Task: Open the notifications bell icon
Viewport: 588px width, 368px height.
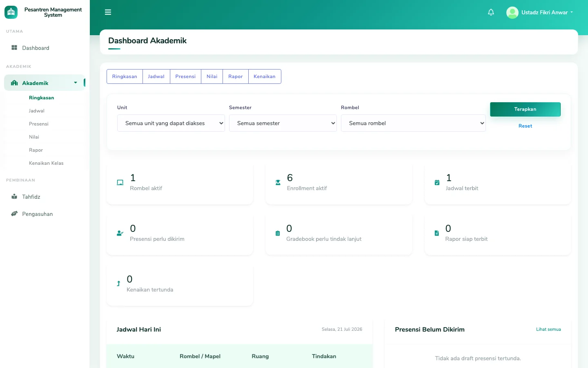Action: 491,12
